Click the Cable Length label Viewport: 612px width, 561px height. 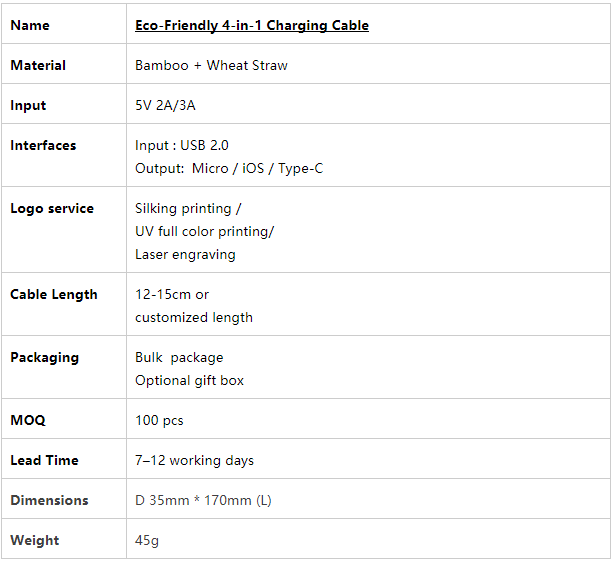tap(53, 294)
